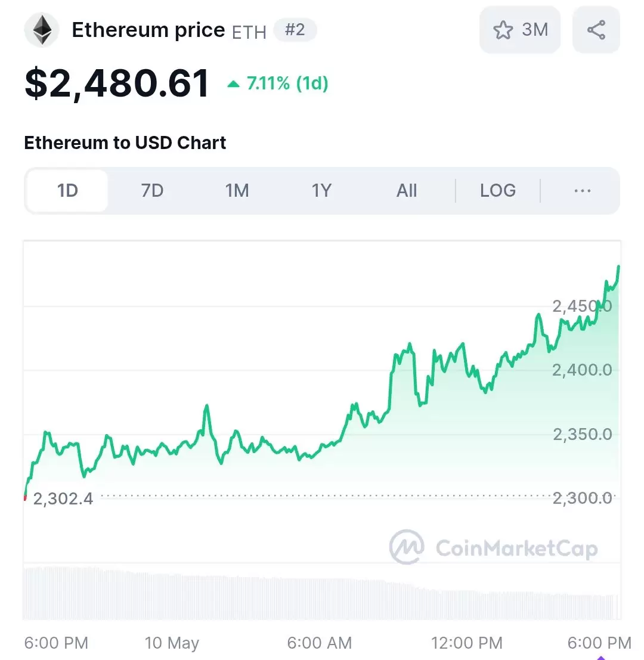Open the share icon button

[x=596, y=30]
